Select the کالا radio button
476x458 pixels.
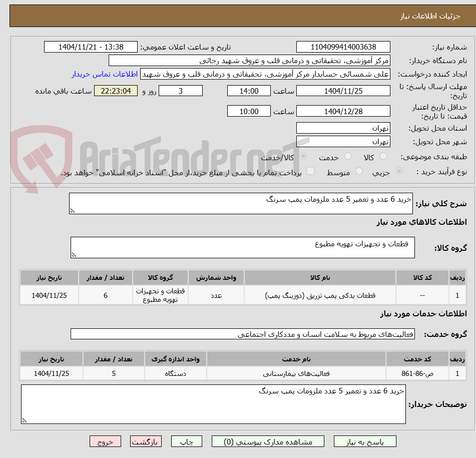[383, 156]
